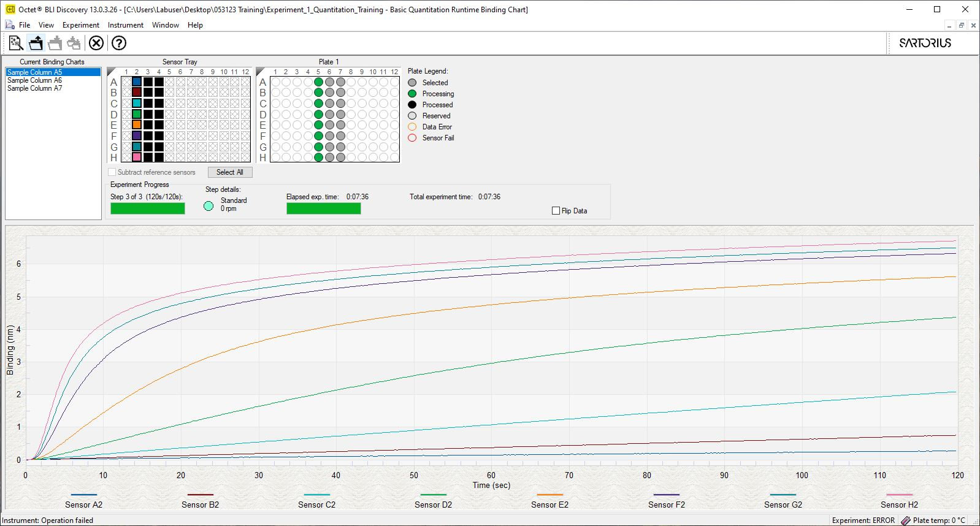Open Help with the question mark icon
Image resolution: width=980 pixels, height=526 pixels.
point(119,42)
